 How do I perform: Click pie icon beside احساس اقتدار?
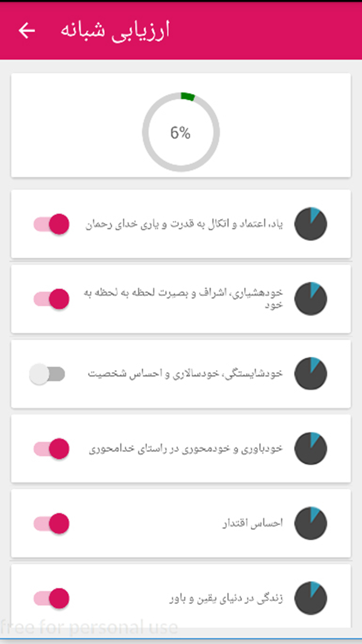(310, 523)
